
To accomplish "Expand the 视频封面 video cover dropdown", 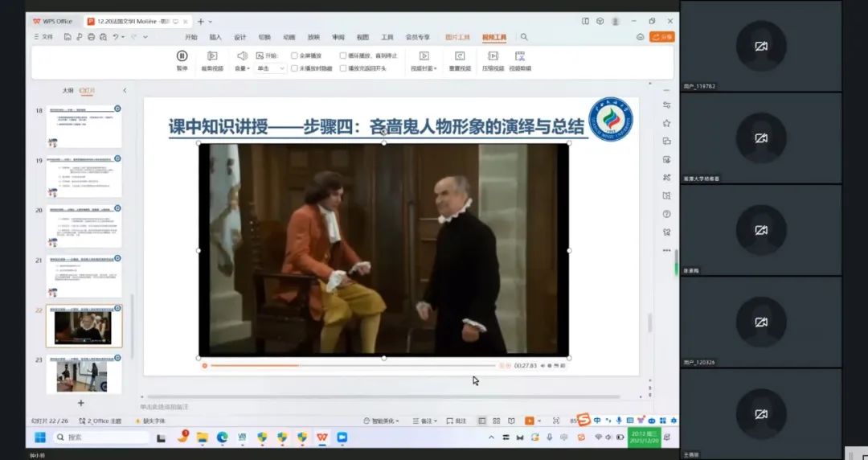I will click(x=424, y=68).
